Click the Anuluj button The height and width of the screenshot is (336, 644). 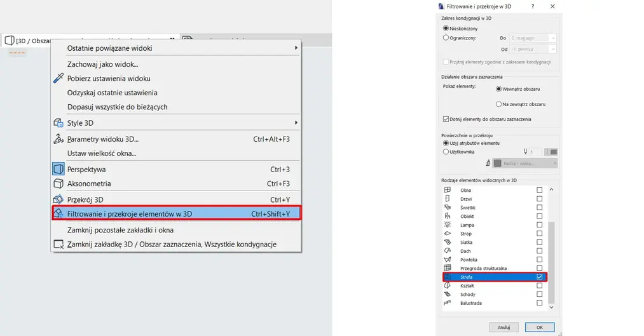point(504,327)
